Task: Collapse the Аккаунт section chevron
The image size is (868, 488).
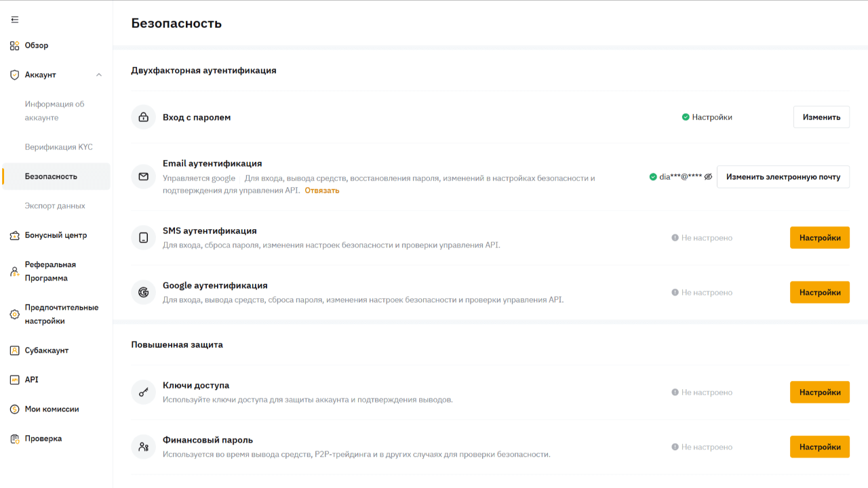Action: click(x=99, y=75)
